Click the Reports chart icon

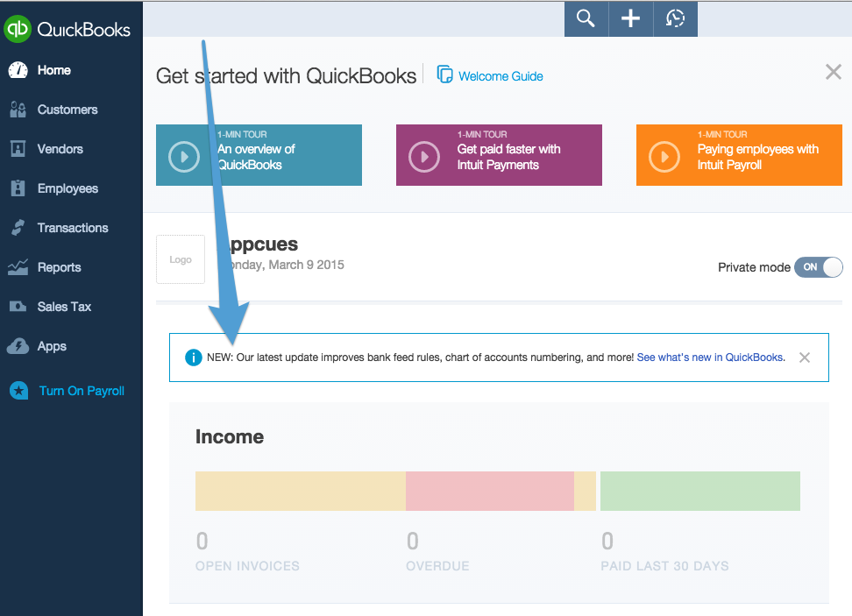pyautogui.click(x=18, y=266)
